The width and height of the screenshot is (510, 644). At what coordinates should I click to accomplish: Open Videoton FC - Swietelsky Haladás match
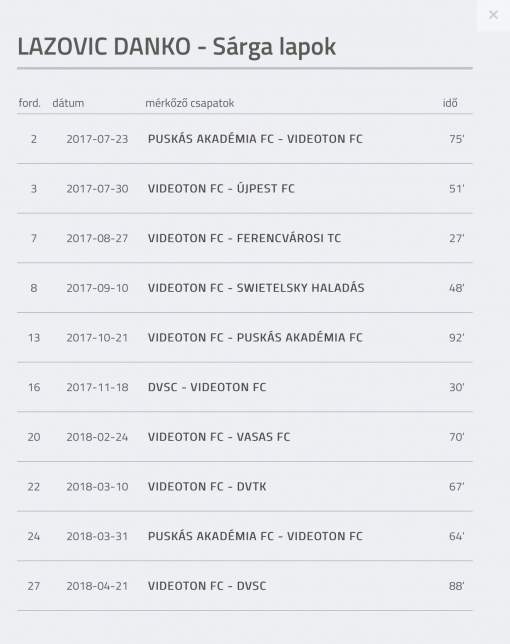[x=256, y=288]
